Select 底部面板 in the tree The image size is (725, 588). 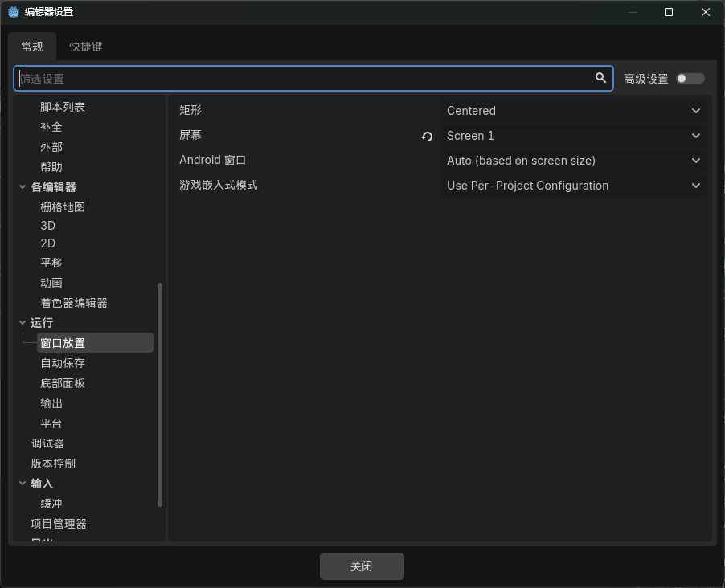click(63, 383)
